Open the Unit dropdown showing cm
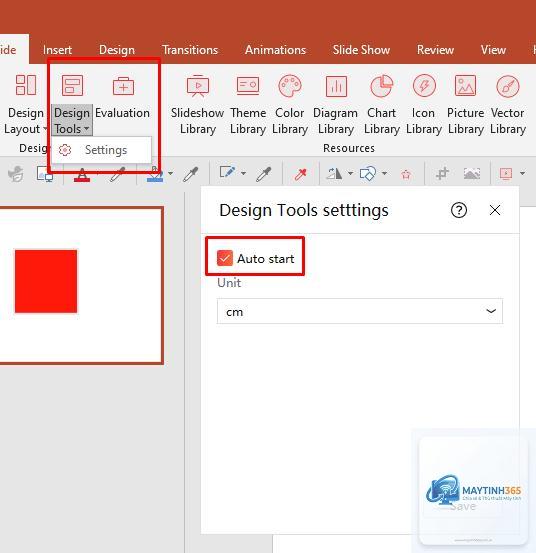Screen dimensions: 536x553 [x=360, y=311]
